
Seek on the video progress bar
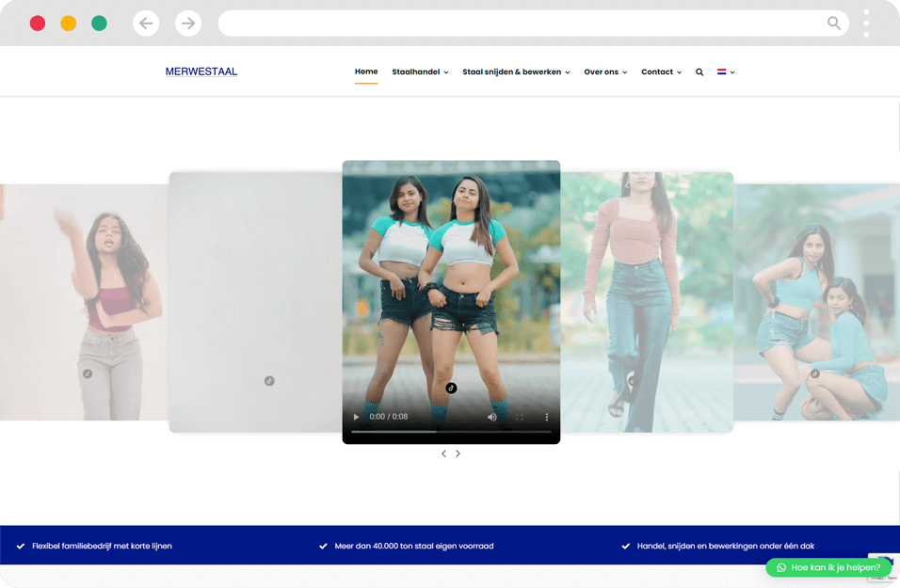(x=451, y=432)
